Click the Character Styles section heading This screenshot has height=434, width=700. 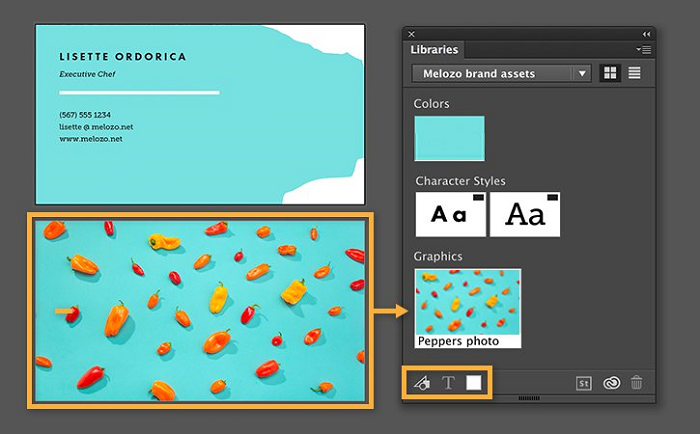tap(460, 181)
